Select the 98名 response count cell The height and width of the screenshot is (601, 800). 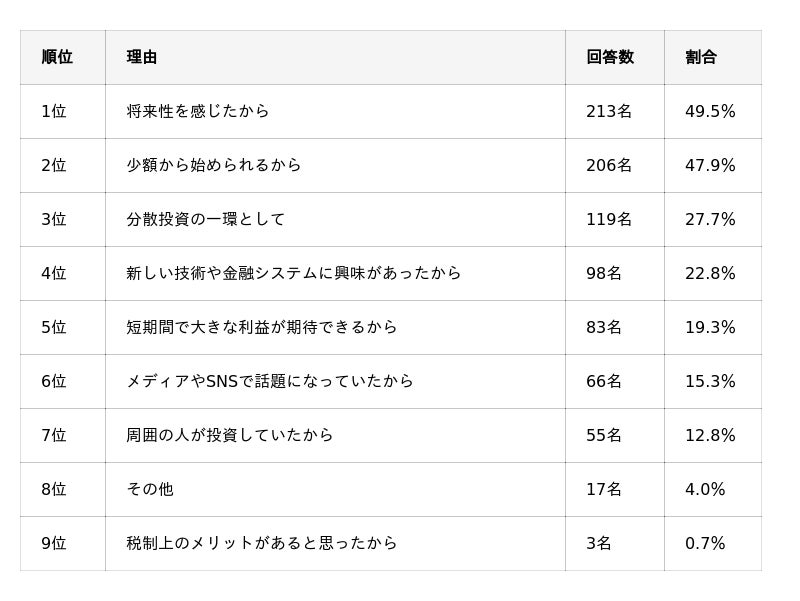point(604,273)
